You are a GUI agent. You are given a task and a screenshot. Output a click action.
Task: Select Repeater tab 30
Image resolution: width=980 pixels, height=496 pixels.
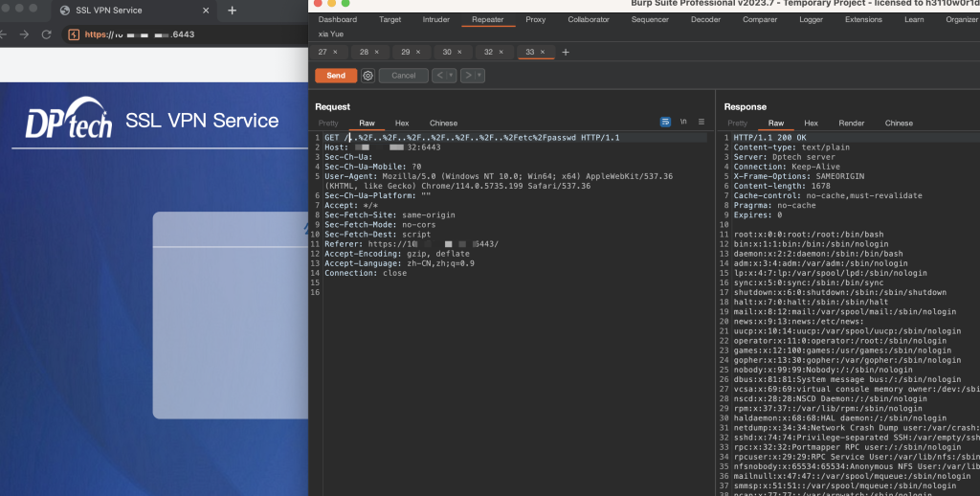click(x=447, y=52)
